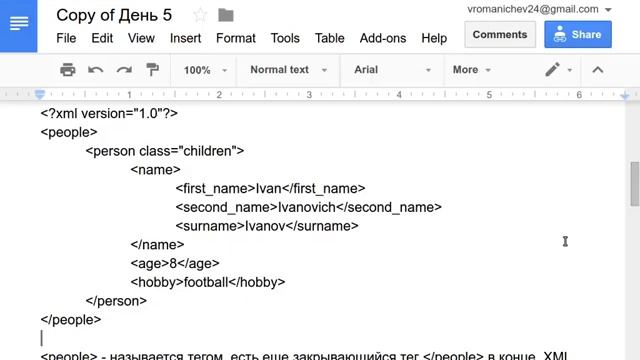Click the <second_name>Ivanovich</second_name> line
Viewport: 640px width, 360px height.
pos(309,207)
